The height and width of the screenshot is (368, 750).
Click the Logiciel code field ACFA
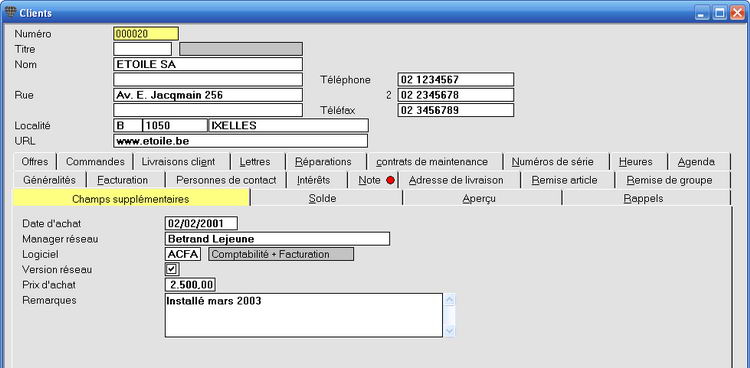183,254
